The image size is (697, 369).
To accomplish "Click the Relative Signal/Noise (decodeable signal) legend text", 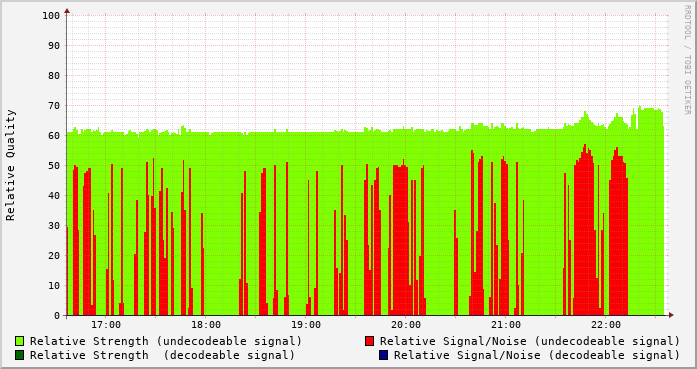I will tap(537, 355).
